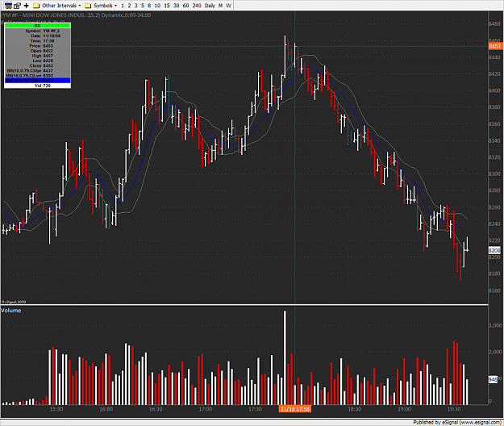Click the 'Close 8453' row in data window
This screenshot has width=504, height=426.
click(37, 65)
